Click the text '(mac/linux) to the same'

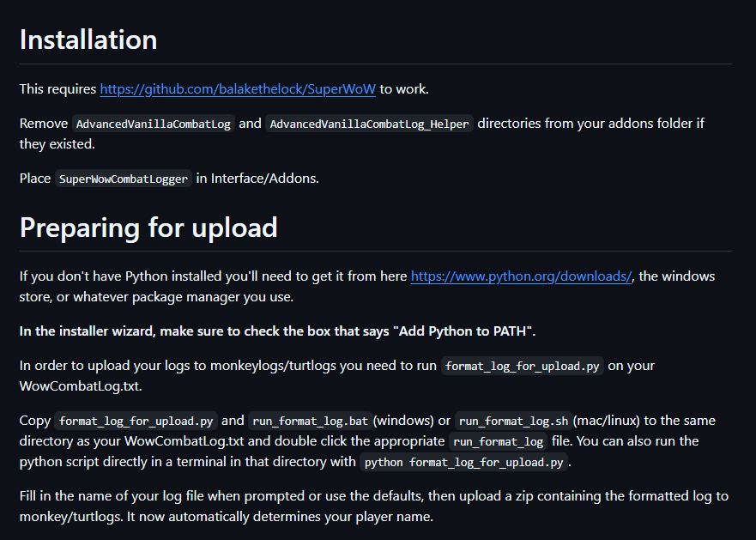click(x=644, y=421)
